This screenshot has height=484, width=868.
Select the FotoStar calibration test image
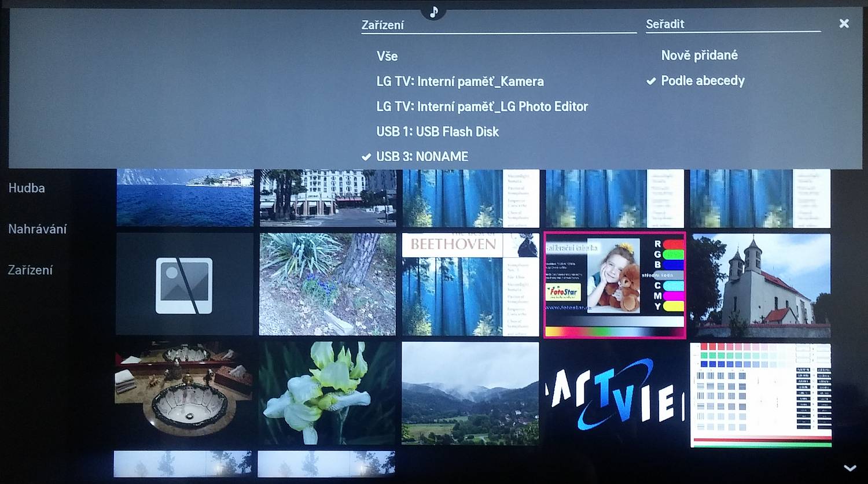[615, 285]
